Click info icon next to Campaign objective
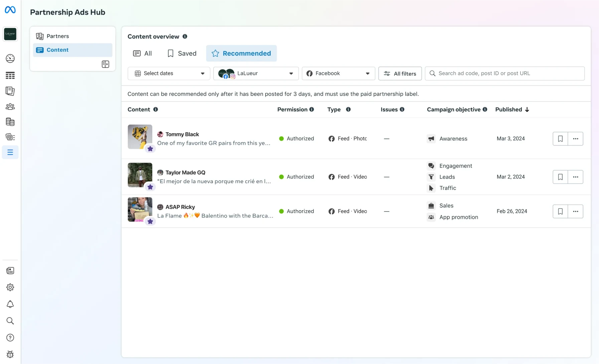Viewport: 599px width, 364px height. click(485, 109)
